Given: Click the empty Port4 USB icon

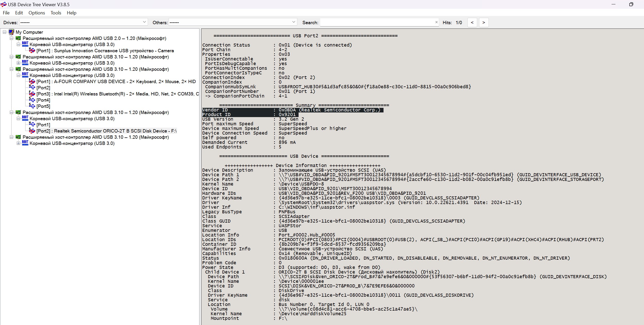Looking at the screenshot, I should pyautogui.click(x=32, y=100).
